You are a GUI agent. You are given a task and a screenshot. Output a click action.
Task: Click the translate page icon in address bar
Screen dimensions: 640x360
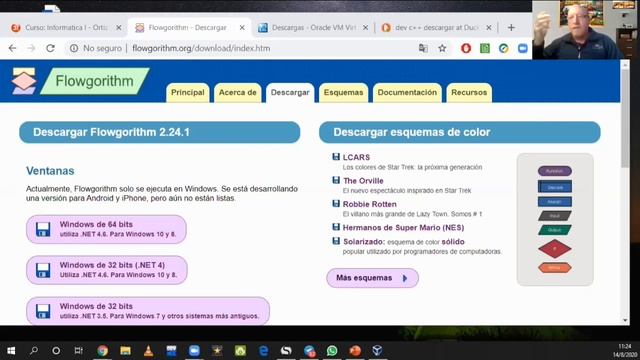point(423,48)
